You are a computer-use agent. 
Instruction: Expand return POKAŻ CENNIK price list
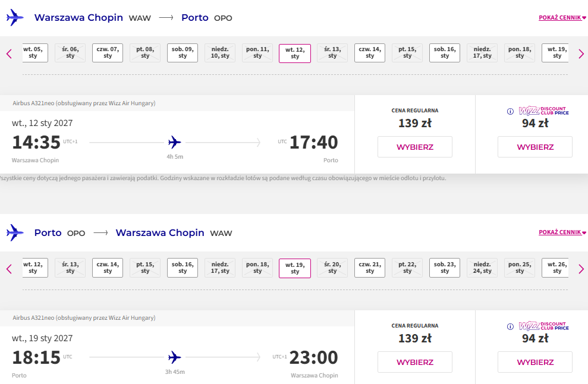[562, 232]
